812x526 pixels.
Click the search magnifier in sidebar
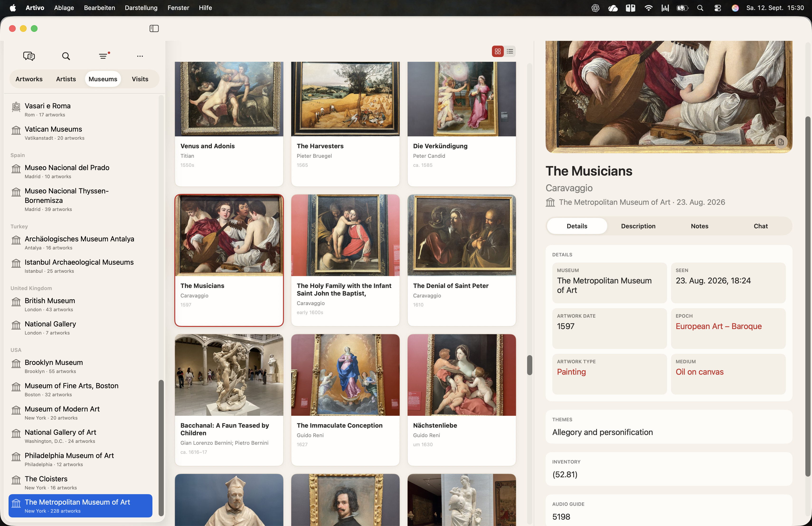(x=66, y=56)
